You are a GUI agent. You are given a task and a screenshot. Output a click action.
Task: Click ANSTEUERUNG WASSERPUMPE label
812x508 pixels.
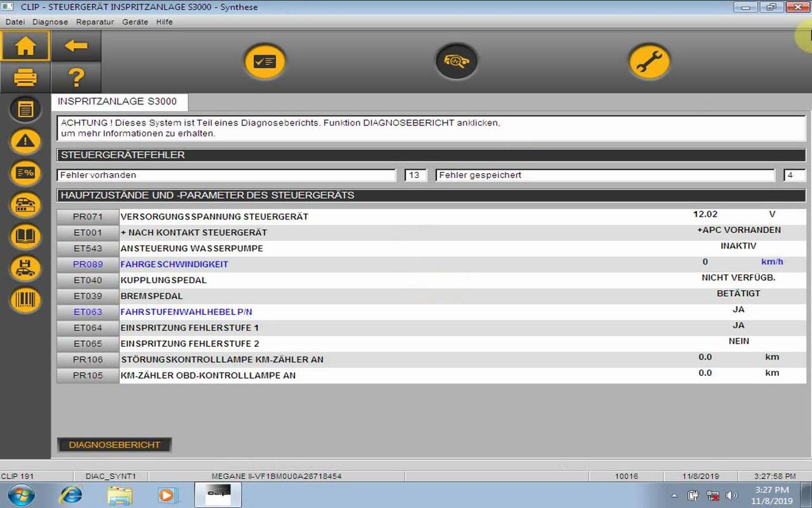[191, 249]
